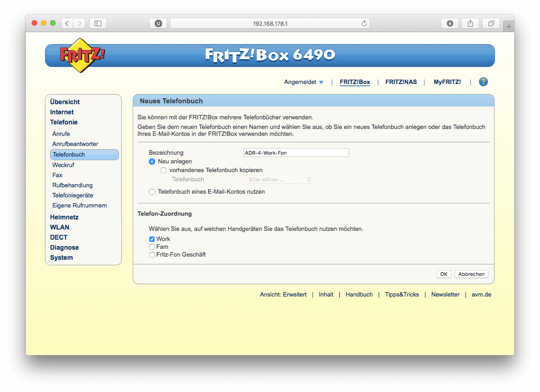Open help with the question mark icon
The image size is (540, 392).
pos(483,82)
